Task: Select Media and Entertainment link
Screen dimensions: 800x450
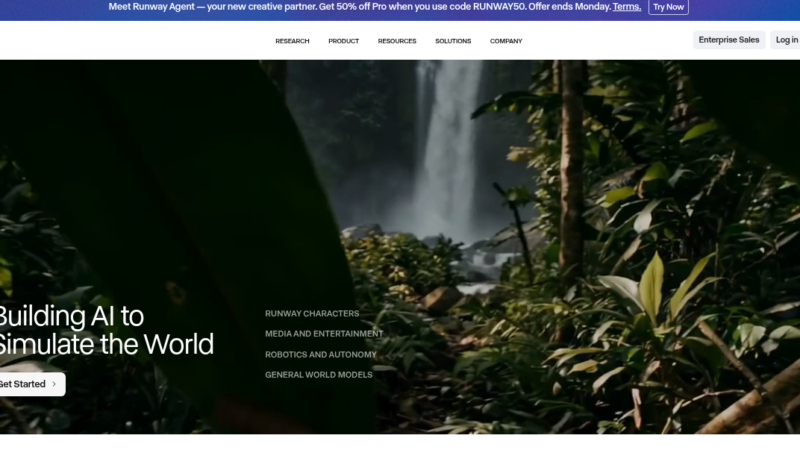Action: tap(324, 334)
